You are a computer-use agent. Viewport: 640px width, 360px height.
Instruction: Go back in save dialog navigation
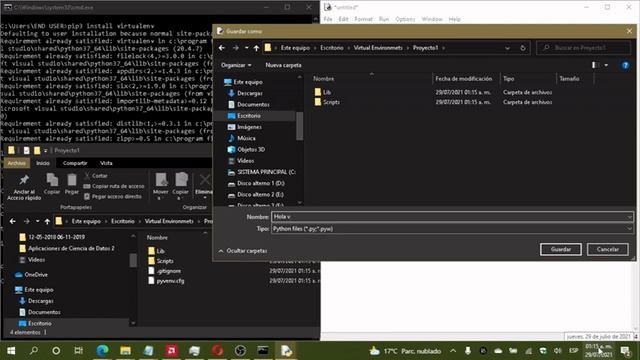222,48
